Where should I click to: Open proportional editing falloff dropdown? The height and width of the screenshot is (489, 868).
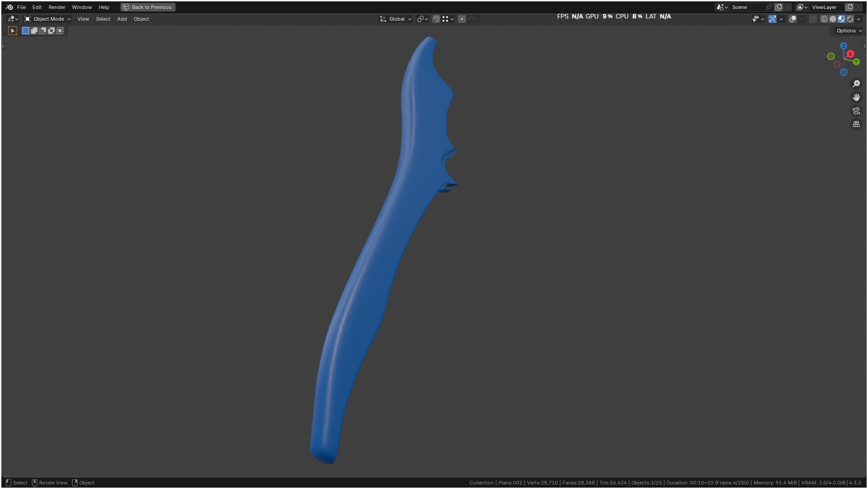474,19
